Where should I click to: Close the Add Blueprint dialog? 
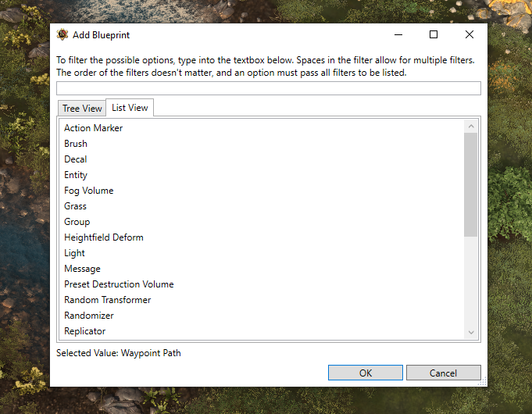tap(470, 34)
